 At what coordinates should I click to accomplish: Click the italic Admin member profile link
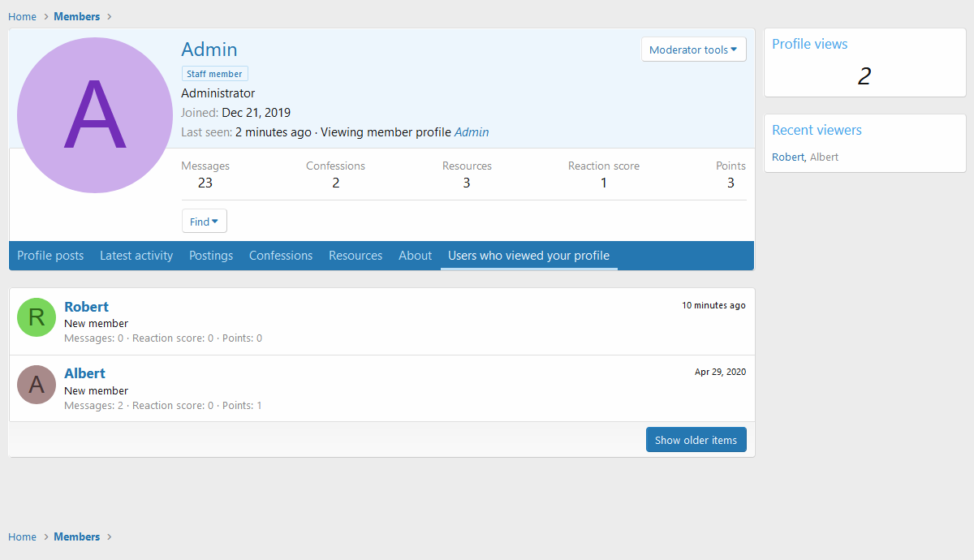472,132
